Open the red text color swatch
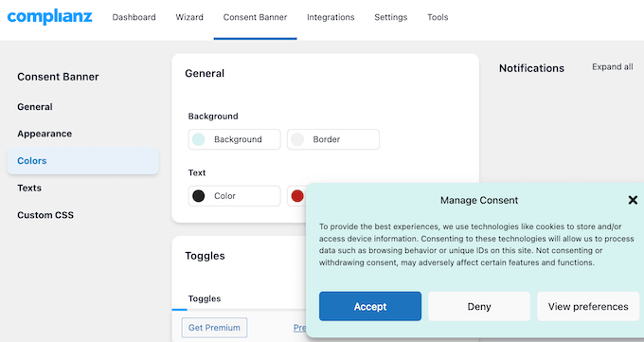This screenshot has width=644, height=342. click(x=297, y=196)
